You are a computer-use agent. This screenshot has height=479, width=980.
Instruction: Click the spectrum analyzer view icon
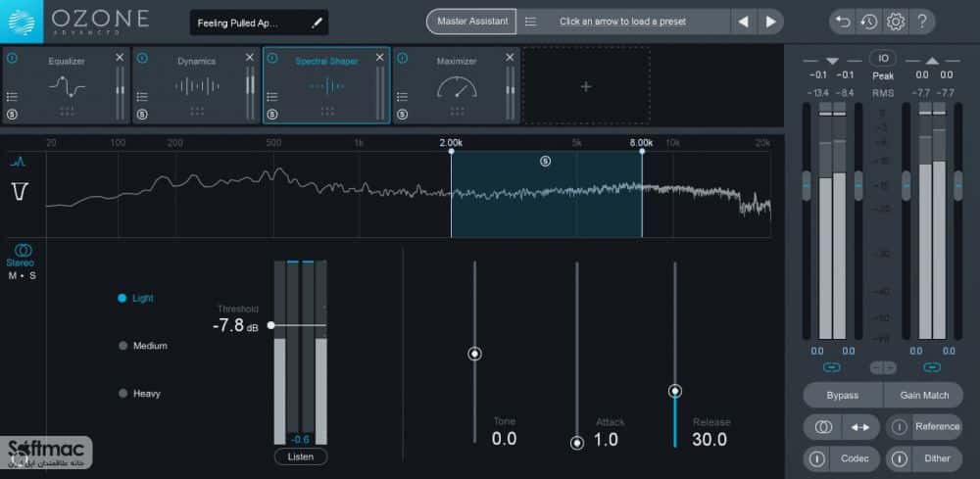point(18,163)
